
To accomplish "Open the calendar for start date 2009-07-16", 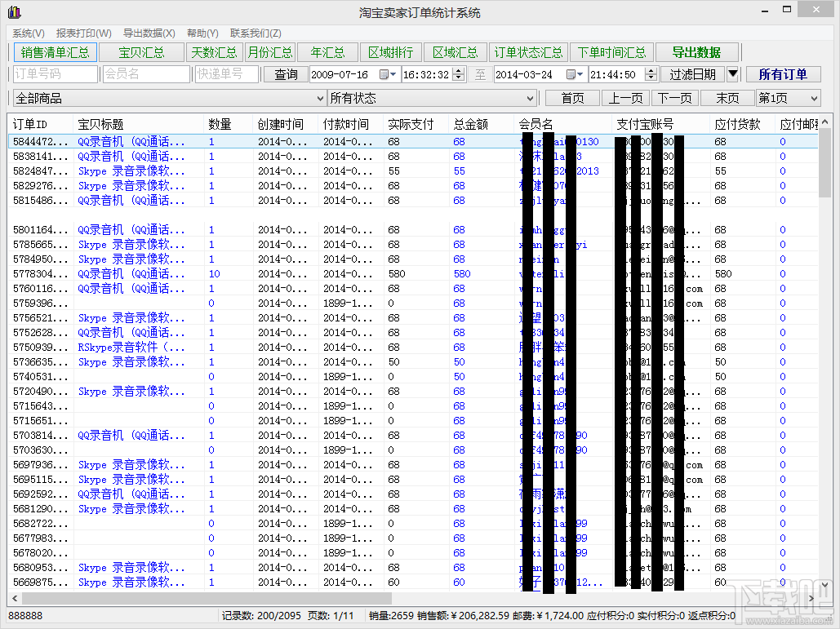I will tap(388, 74).
